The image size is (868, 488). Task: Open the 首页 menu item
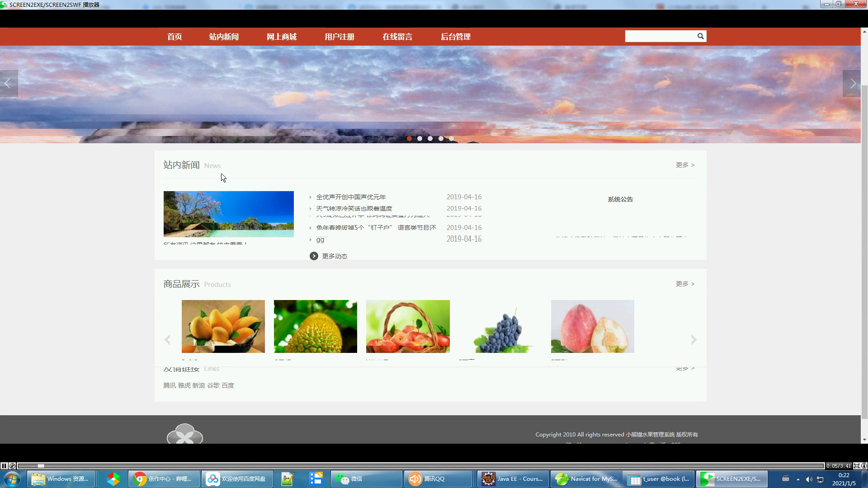(x=175, y=37)
